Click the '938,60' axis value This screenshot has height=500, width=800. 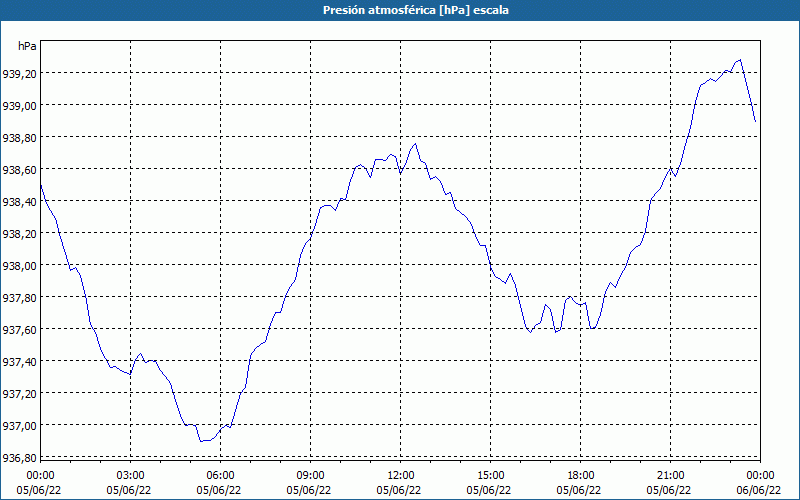(19, 169)
